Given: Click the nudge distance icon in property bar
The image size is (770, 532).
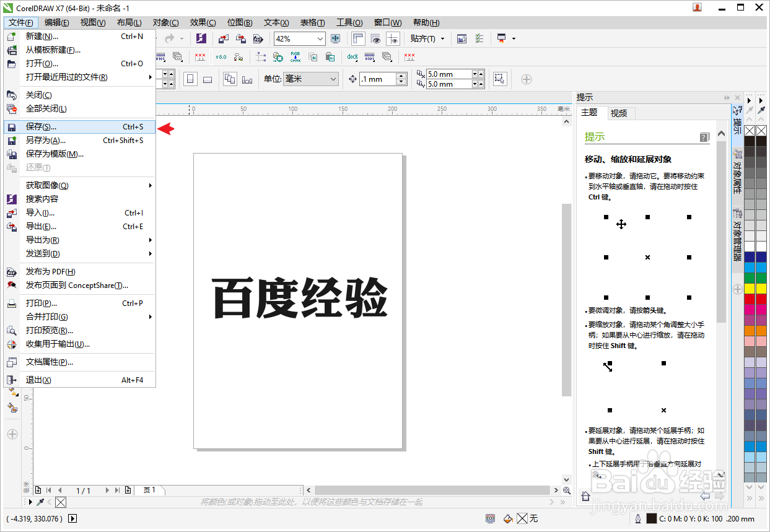Looking at the screenshot, I should [352, 79].
